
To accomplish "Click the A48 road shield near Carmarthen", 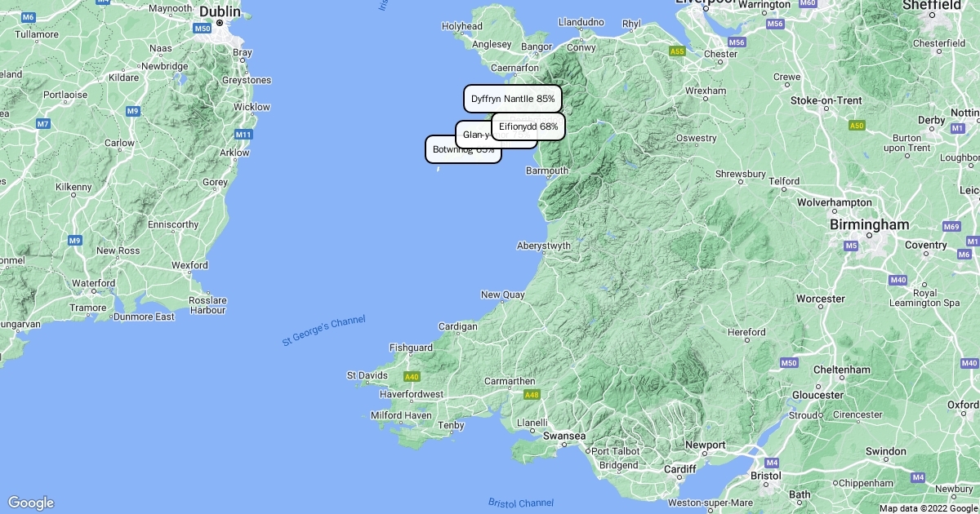I will 532,395.
